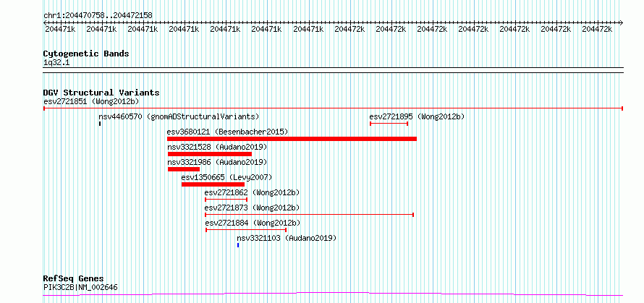Select the esv1350665 red bar feature

click(x=213, y=184)
